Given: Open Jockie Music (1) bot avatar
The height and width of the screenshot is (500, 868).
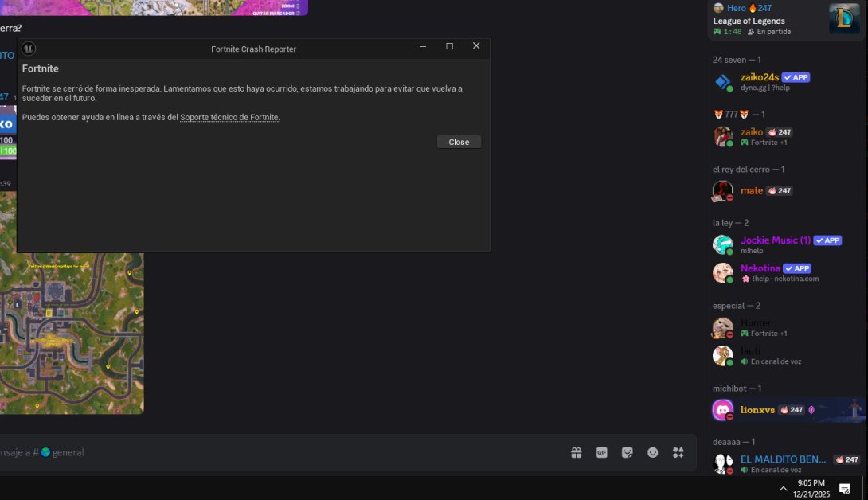Looking at the screenshot, I should [722, 244].
